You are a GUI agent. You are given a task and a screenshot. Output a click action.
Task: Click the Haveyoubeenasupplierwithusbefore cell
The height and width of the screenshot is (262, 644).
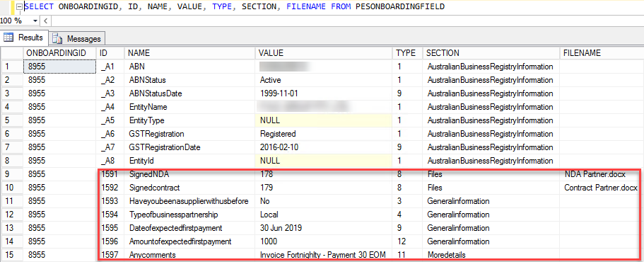190,201
